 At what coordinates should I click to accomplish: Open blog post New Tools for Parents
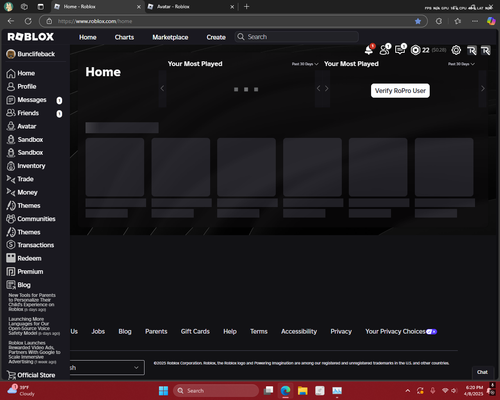coord(32,302)
